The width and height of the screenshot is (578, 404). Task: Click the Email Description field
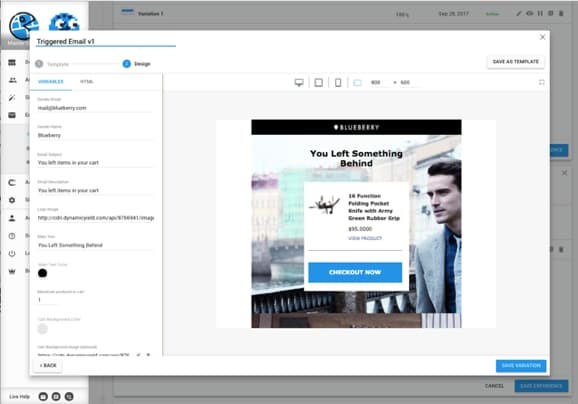coord(94,190)
